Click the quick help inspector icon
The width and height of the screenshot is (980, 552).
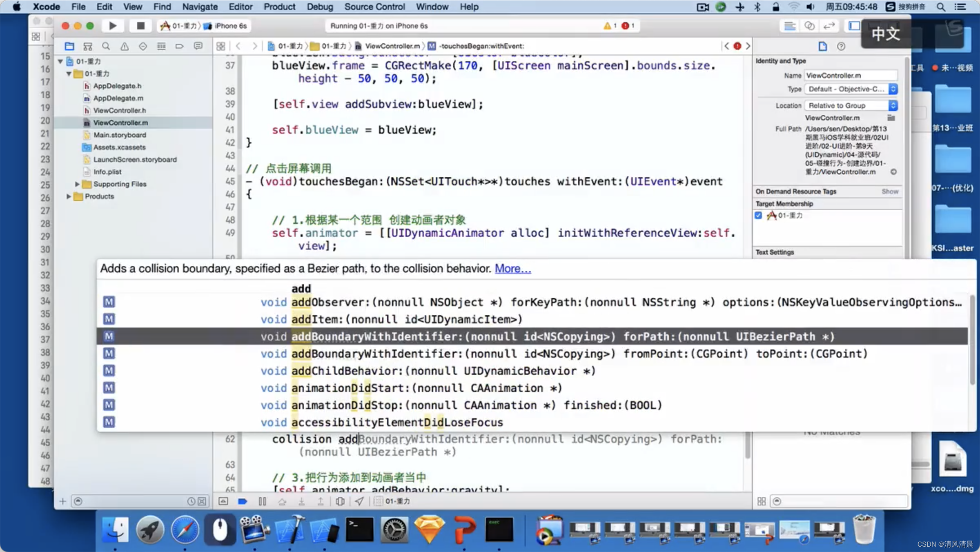841,46
